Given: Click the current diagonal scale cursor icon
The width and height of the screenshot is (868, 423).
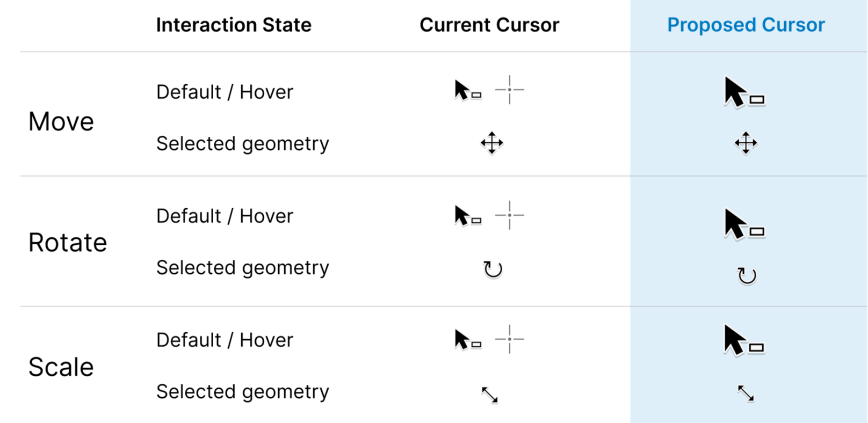Looking at the screenshot, I should tap(490, 395).
